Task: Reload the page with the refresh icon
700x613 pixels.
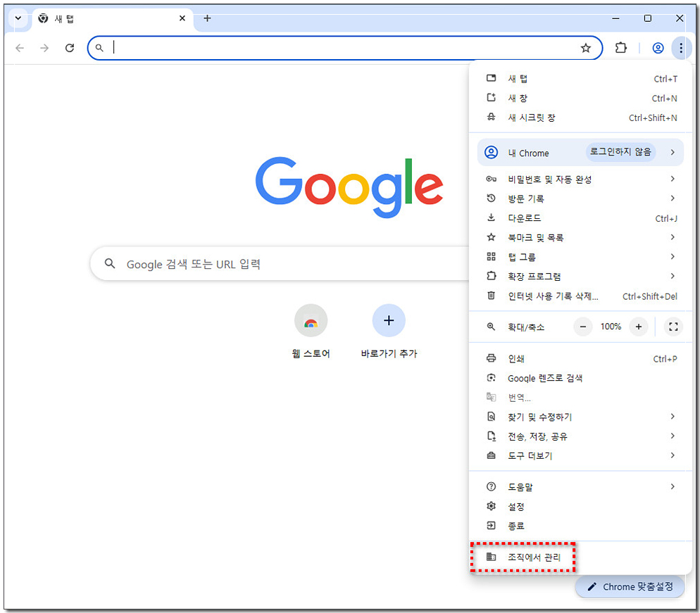Action: [x=70, y=48]
